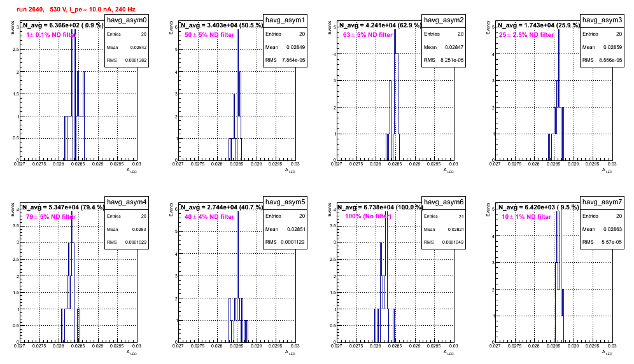The height and width of the screenshot is (364, 634).
Task: Select the havg_asym1 stats box title
Action: tap(285, 20)
